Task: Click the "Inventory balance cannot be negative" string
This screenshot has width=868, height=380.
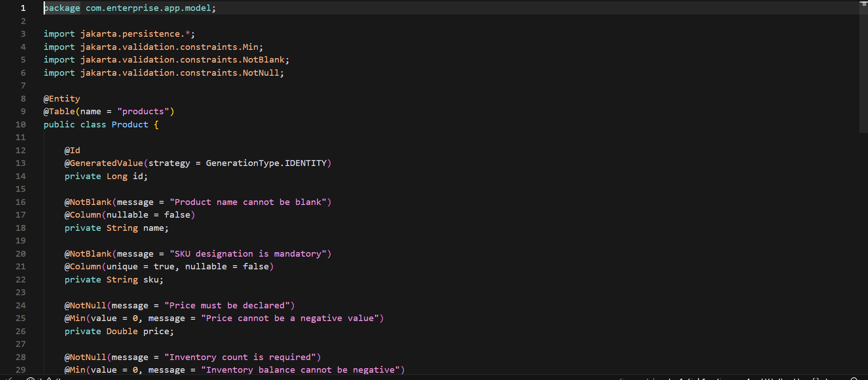Action: [x=301, y=370]
